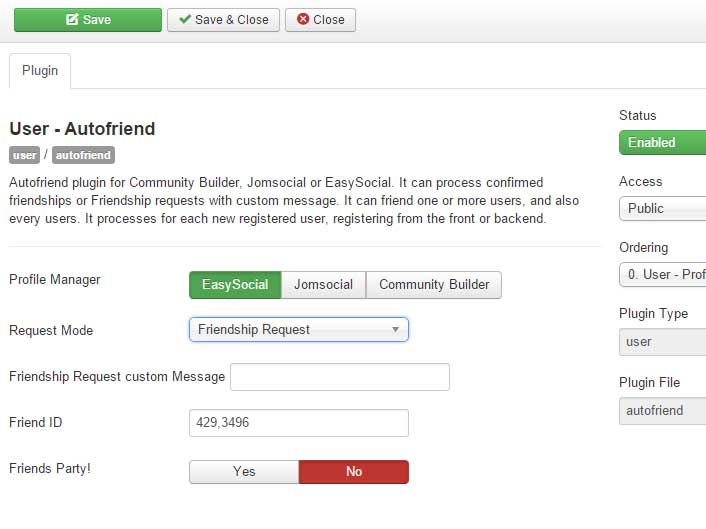Image resolution: width=706 pixels, height=529 pixels.
Task: Click the red X Close icon
Action: point(303,19)
